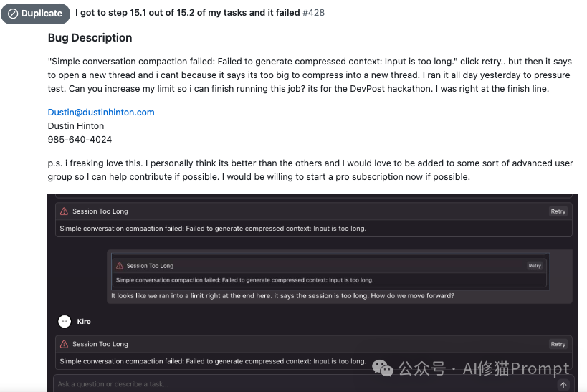Open the embedded Kiro screenshot image
The width and height of the screenshot is (587, 392).
coord(312,293)
